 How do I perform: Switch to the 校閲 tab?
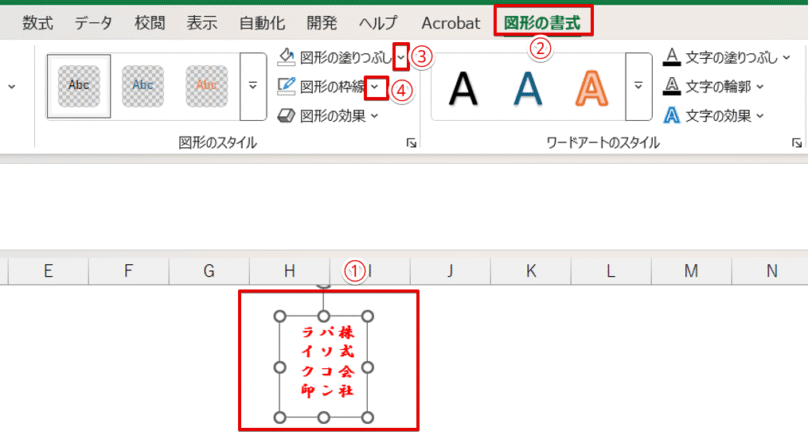click(150, 23)
